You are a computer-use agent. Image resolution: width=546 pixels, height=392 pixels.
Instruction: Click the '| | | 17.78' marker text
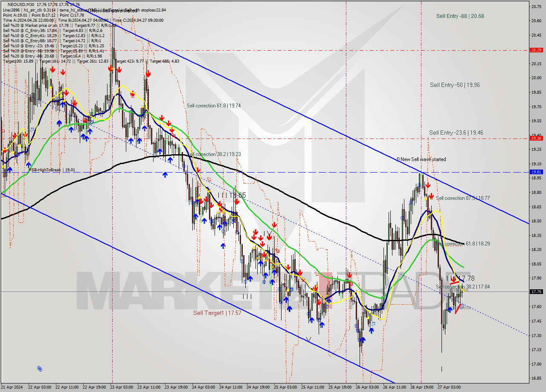460,278
